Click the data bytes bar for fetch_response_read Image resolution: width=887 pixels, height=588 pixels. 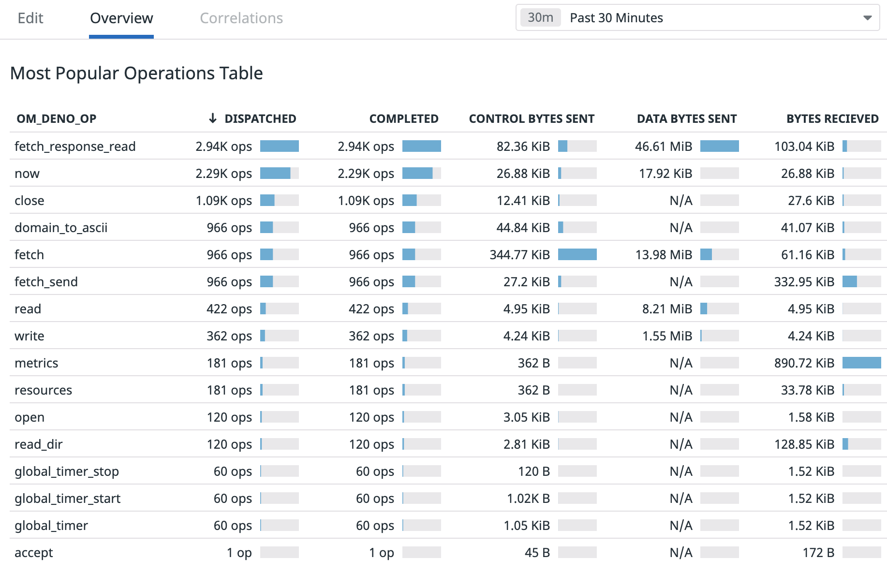(x=720, y=146)
